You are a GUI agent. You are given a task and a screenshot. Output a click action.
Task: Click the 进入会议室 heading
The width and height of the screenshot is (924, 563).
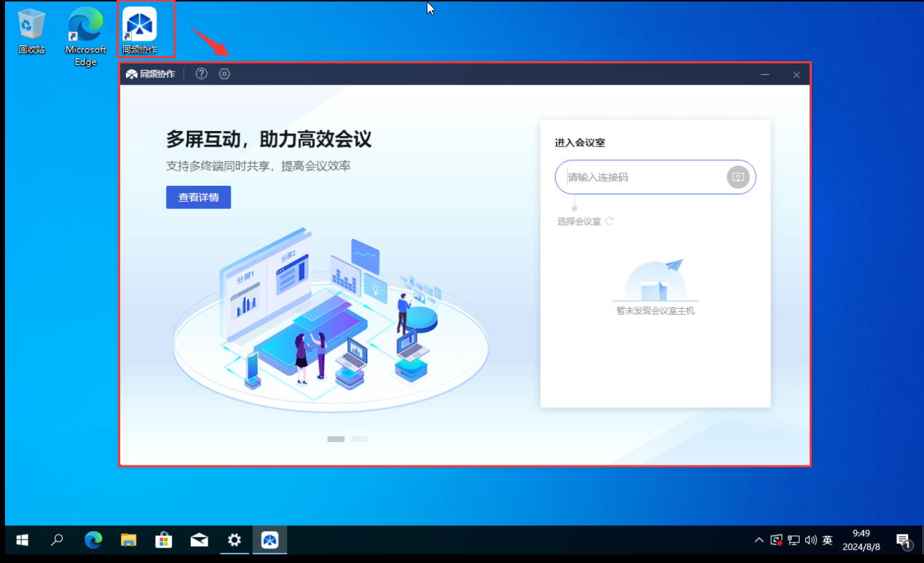point(580,143)
